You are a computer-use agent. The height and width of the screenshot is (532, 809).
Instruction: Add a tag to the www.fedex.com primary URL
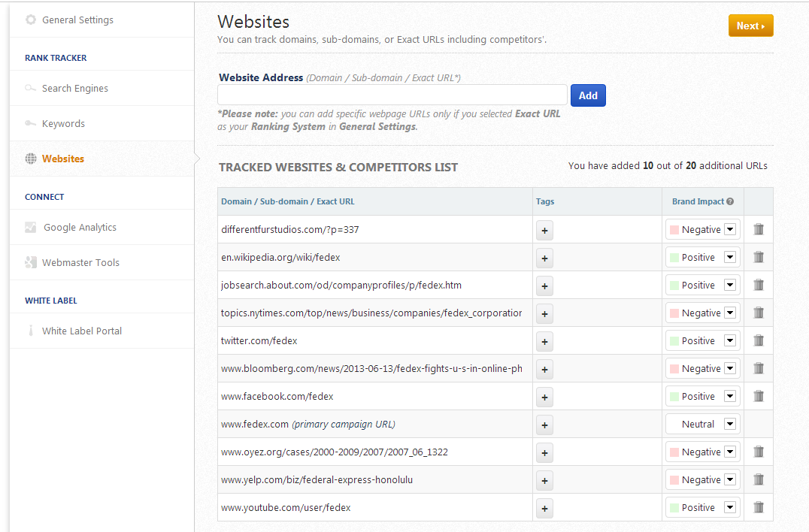[545, 425]
